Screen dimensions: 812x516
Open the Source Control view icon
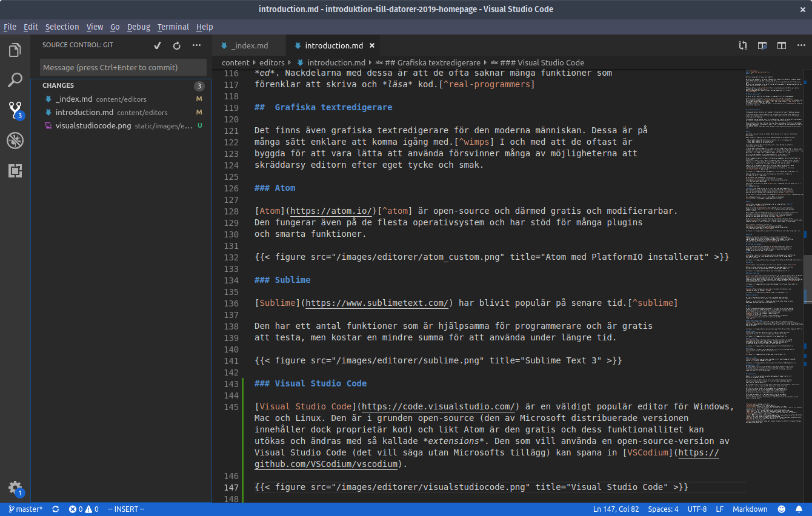pos(15,110)
